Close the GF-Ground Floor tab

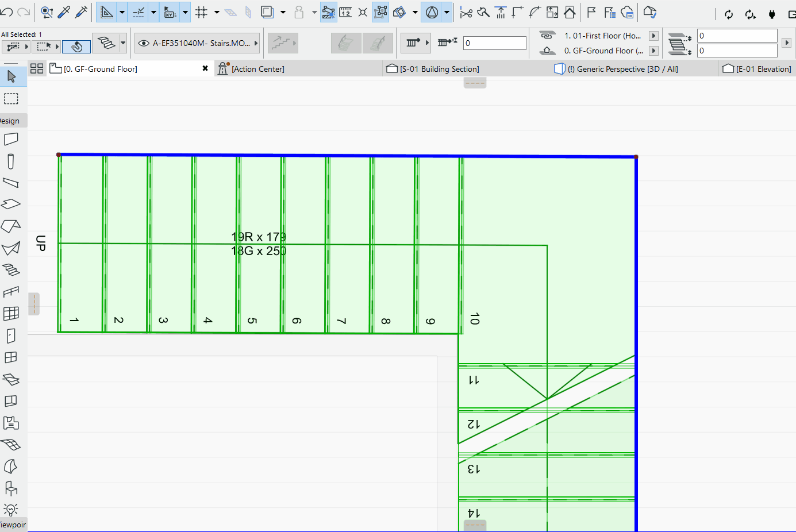coord(205,68)
